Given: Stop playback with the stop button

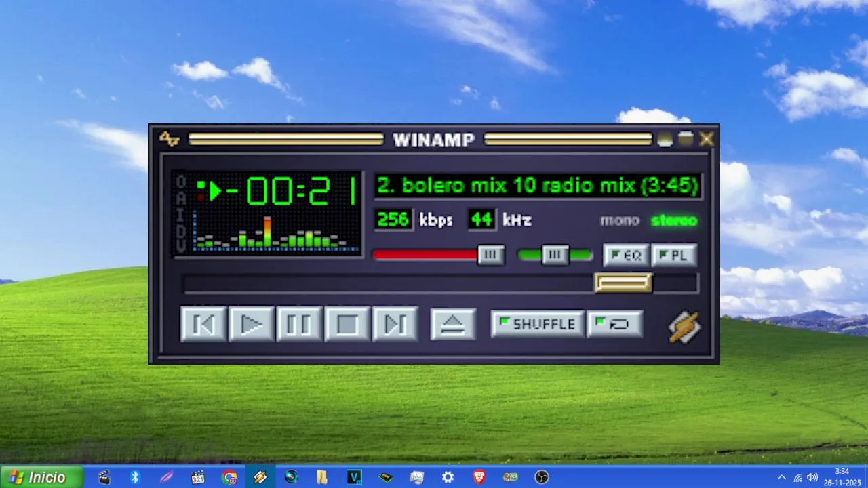Looking at the screenshot, I should click(347, 324).
